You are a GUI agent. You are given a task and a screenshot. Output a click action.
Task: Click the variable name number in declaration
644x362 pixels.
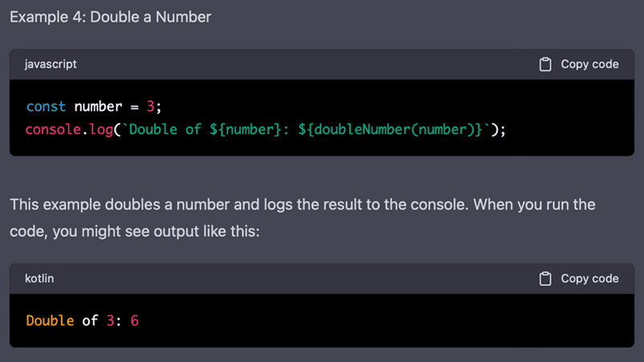tap(98, 107)
